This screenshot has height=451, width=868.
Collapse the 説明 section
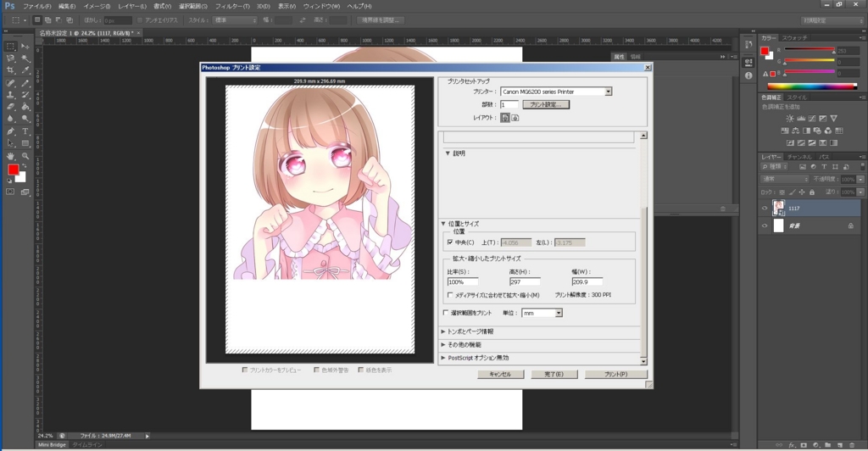click(x=448, y=153)
